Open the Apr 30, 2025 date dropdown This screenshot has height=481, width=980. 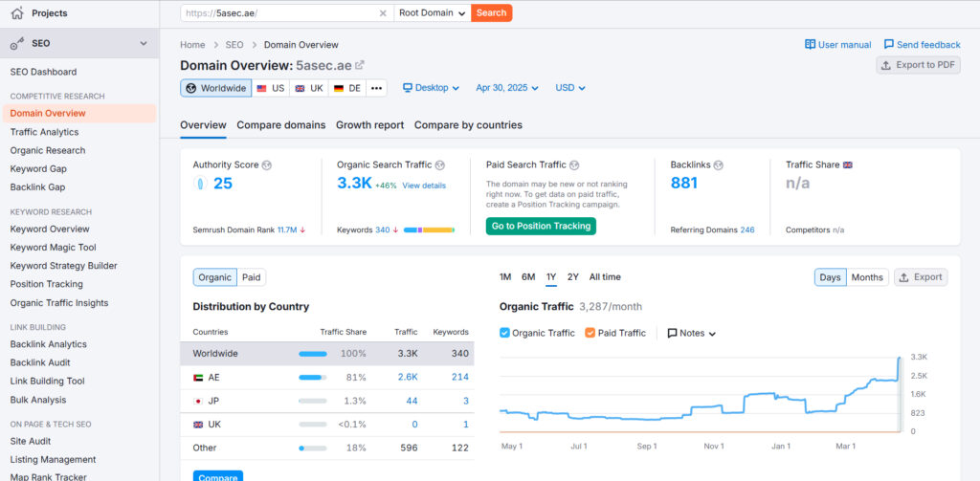click(507, 88)
